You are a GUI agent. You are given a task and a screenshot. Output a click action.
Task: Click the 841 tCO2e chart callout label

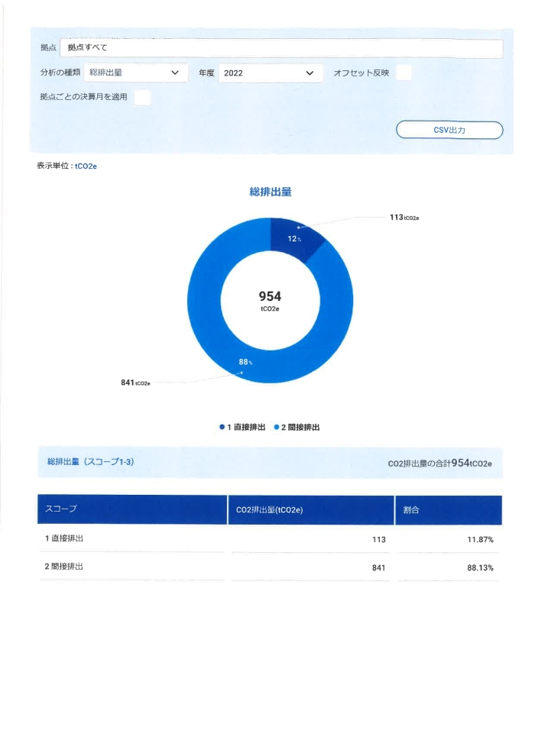(135, 383)
